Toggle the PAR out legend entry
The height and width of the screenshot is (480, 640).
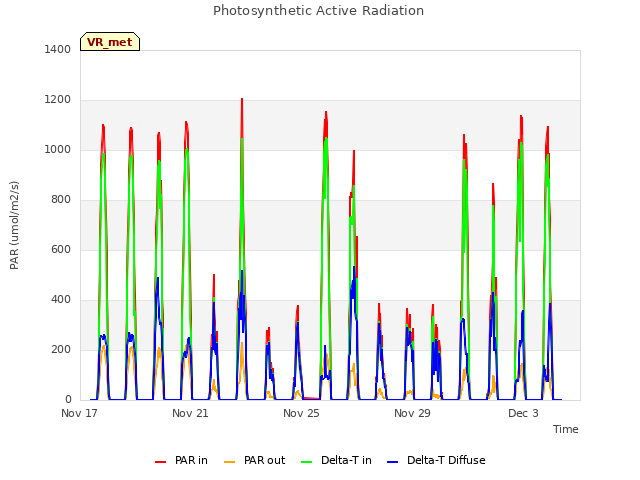tap(254, 460)
